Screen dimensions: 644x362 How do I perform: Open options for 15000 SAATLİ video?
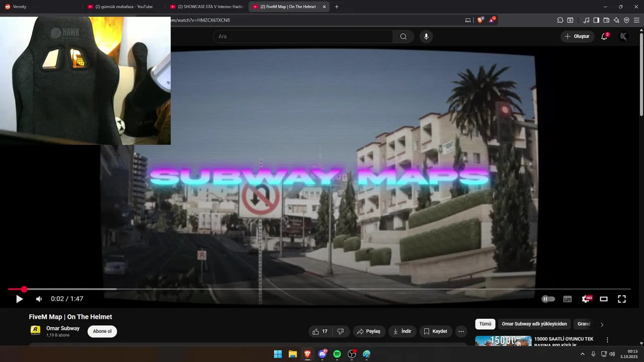point(607,340)
